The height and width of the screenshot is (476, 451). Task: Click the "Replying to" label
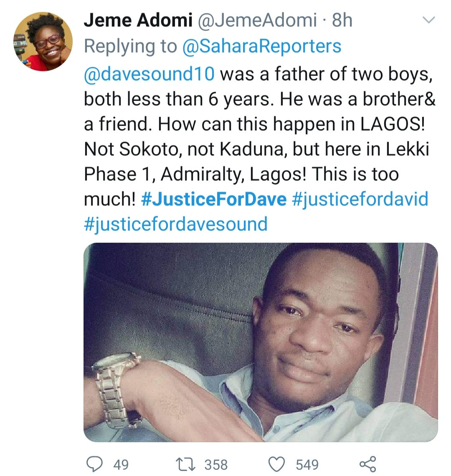(x=130, y=46)
